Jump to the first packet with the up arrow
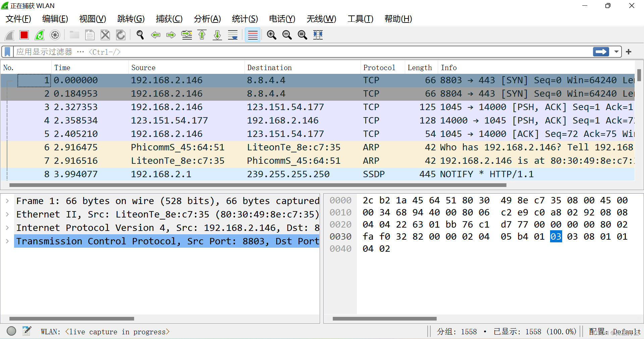Viewport: 644px width, 339px height. pyautogui.click(x=202, y=35)
